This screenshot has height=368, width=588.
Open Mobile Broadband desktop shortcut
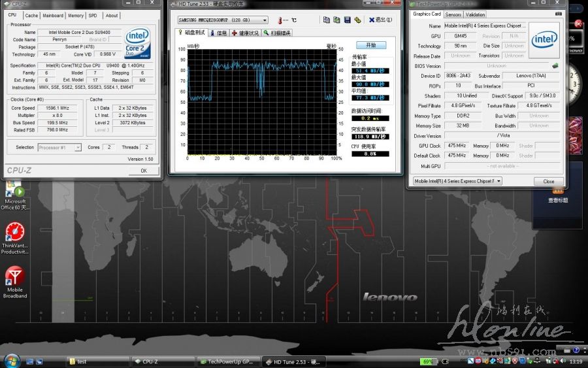coord(15,281)
